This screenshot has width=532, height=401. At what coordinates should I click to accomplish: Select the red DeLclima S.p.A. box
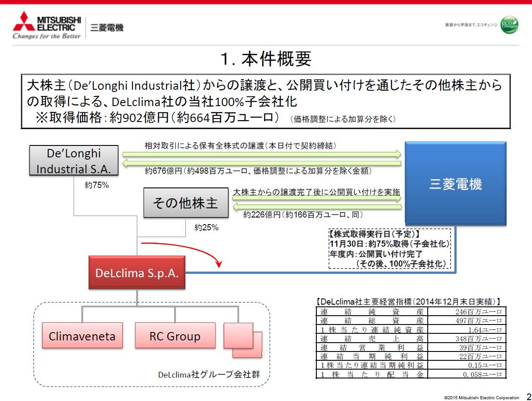pos(137,273)
